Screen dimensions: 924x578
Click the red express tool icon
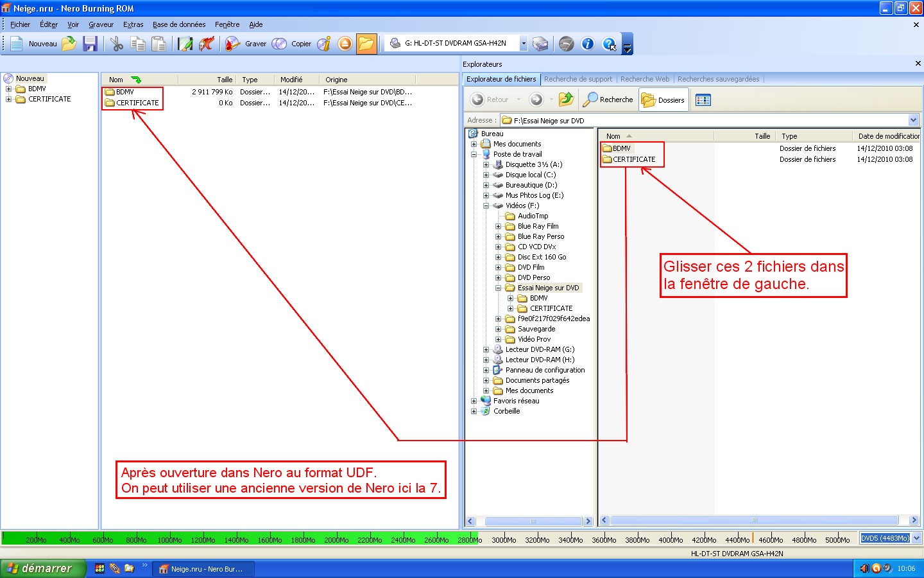pos(207,44)
